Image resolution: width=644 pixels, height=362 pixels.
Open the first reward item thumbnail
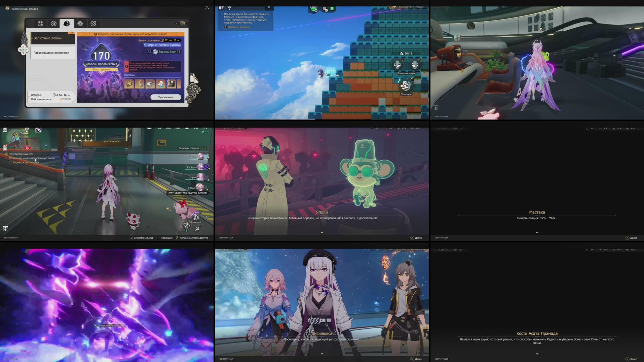pos(129,83)
